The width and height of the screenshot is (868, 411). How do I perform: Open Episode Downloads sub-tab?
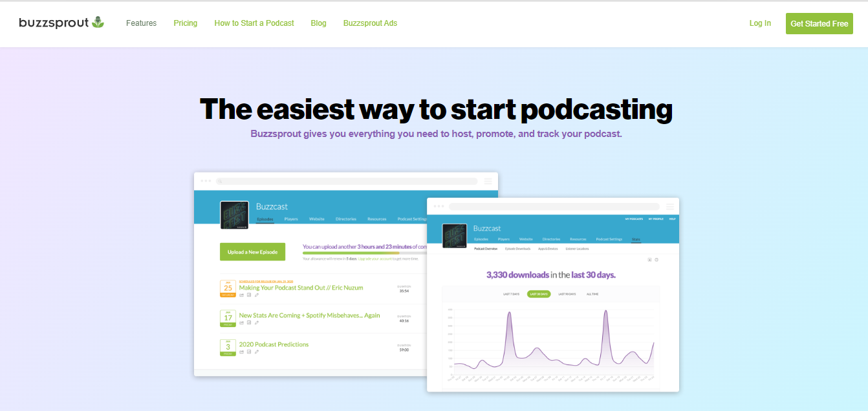tap(518, 249)
